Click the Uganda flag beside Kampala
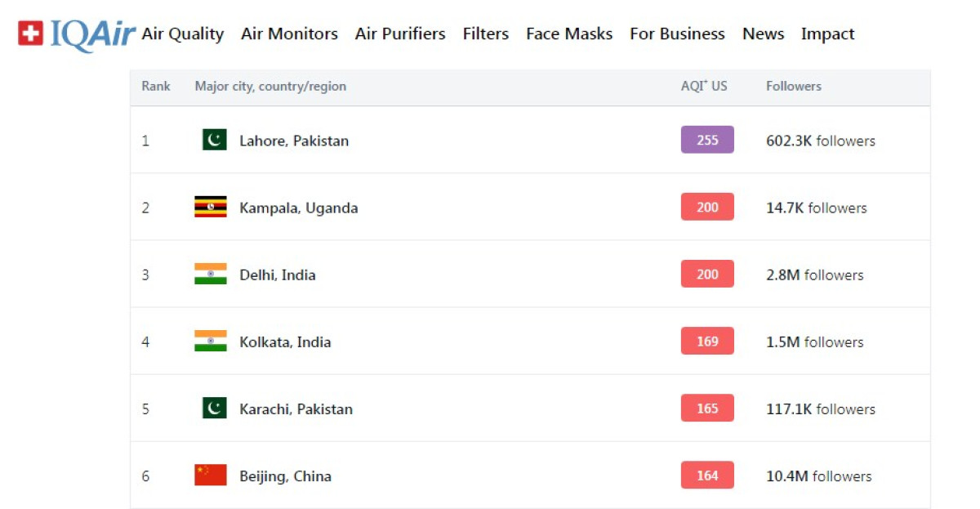980x509 pixels. tap(211, 208)
